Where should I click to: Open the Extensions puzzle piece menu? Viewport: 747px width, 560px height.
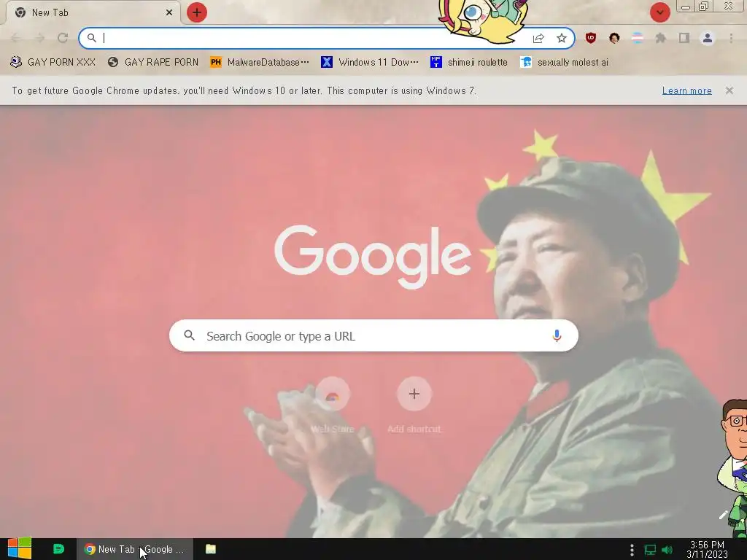tap(661, 38)
